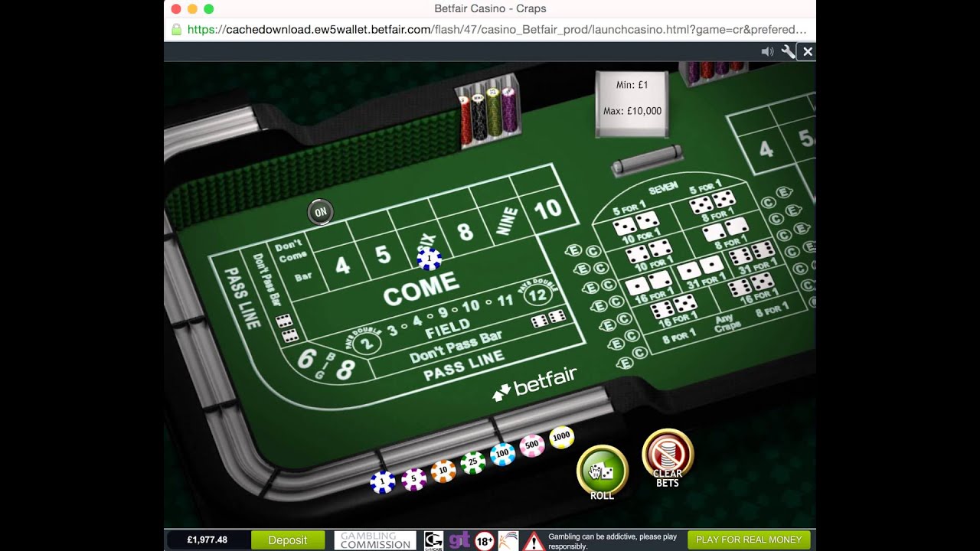Screen dimensions: 980x551
Task: Place a bet on number box 5
Action: pyautogui.click(x=382, y=253)
